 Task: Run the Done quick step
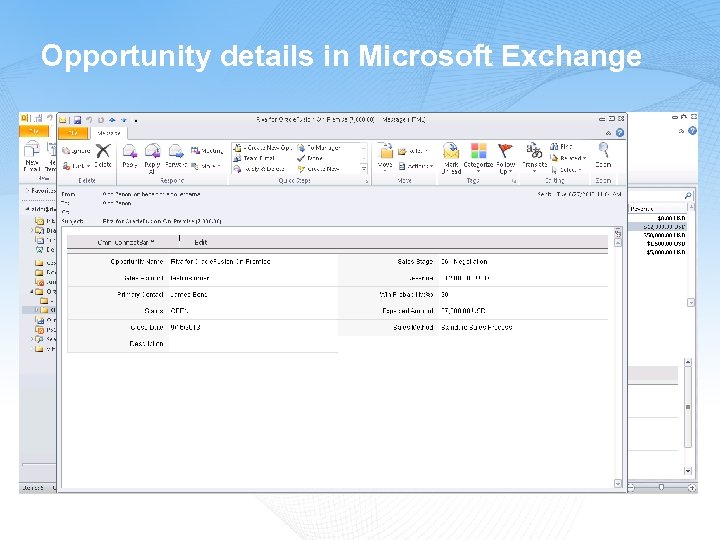tap(310, 158)
